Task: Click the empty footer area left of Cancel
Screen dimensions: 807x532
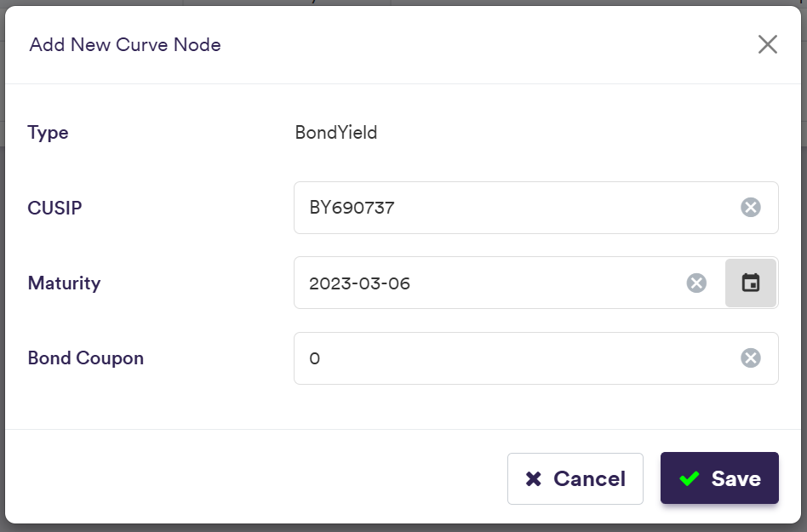Action: (x=255, y=478)
